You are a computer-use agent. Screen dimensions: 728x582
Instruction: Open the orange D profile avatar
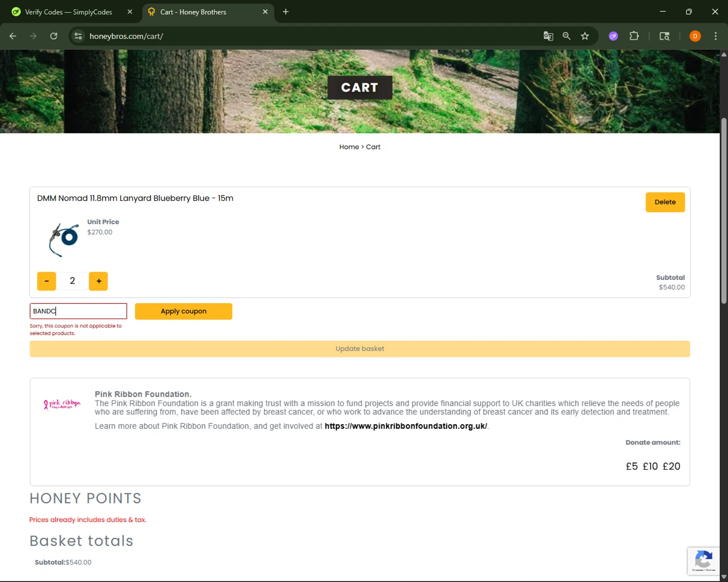695,36
